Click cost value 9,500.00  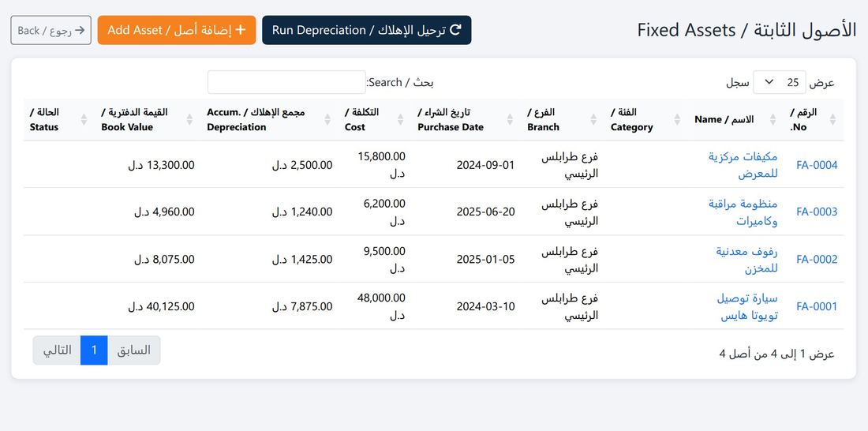point(384,251)
